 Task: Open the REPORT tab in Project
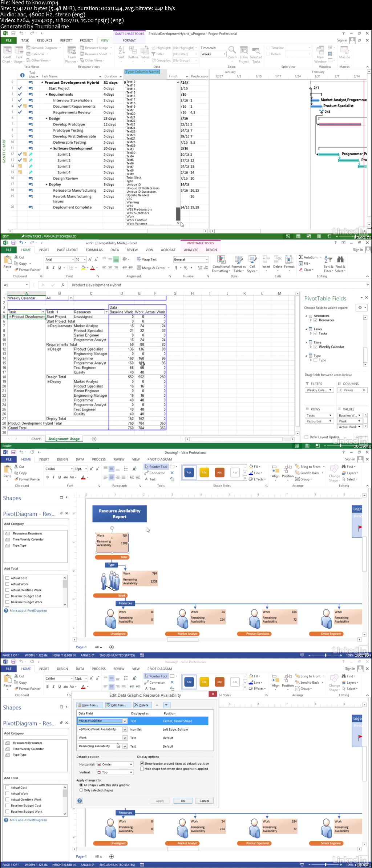pos(66,40)
